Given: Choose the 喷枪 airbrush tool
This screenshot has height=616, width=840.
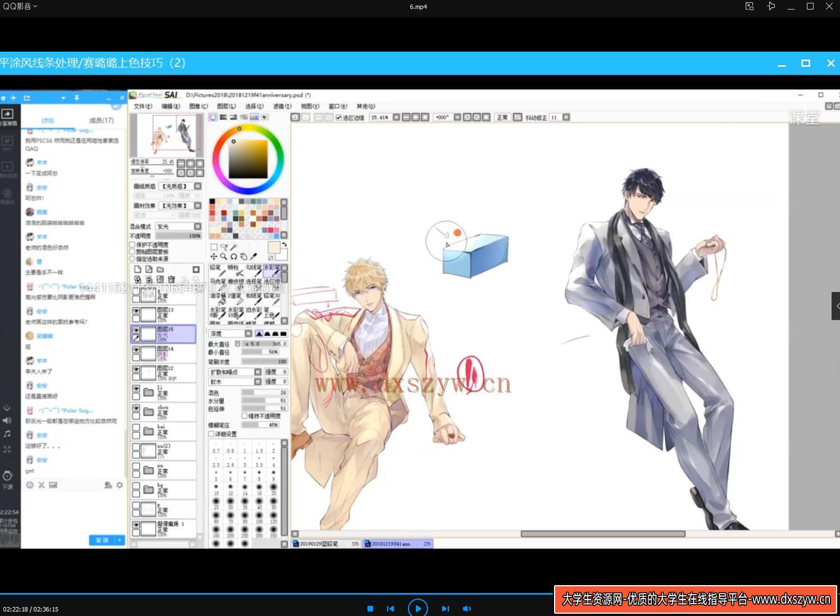Looking at the screenshot, I should [x=236, y=271].
